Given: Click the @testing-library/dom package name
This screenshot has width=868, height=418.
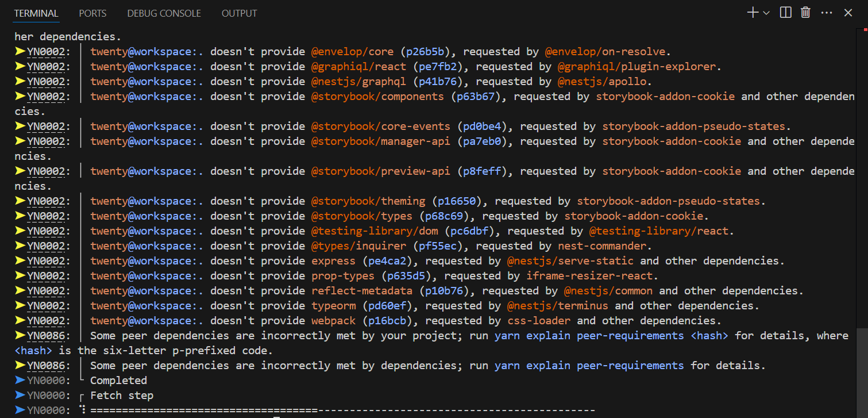Looking at the screenshot, I should pos(375,231).
